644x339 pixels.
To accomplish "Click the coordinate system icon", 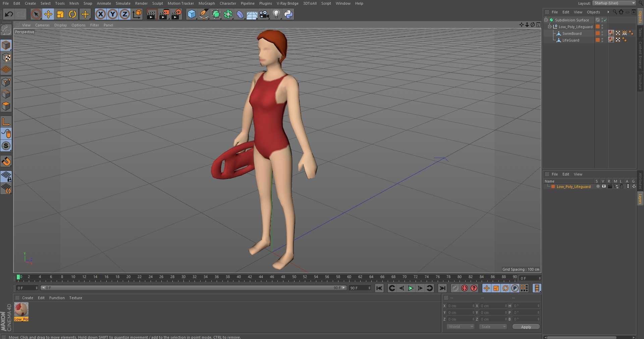I will (x=137, y=14).
